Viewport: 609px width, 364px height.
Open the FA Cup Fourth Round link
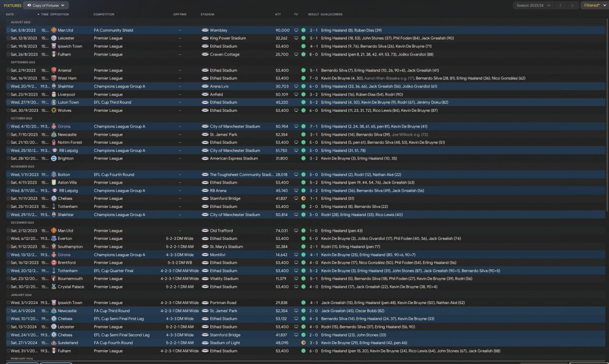[x=113, y=343]
